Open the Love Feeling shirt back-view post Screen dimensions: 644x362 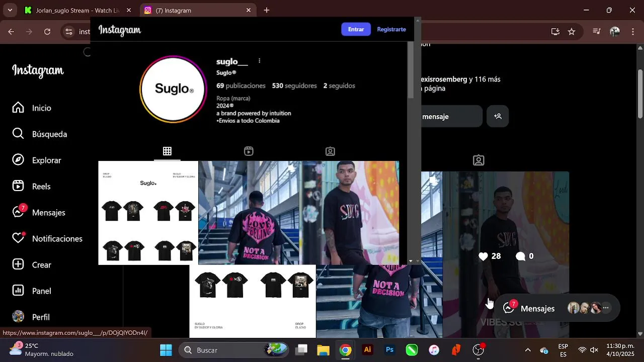coord(249,213)
